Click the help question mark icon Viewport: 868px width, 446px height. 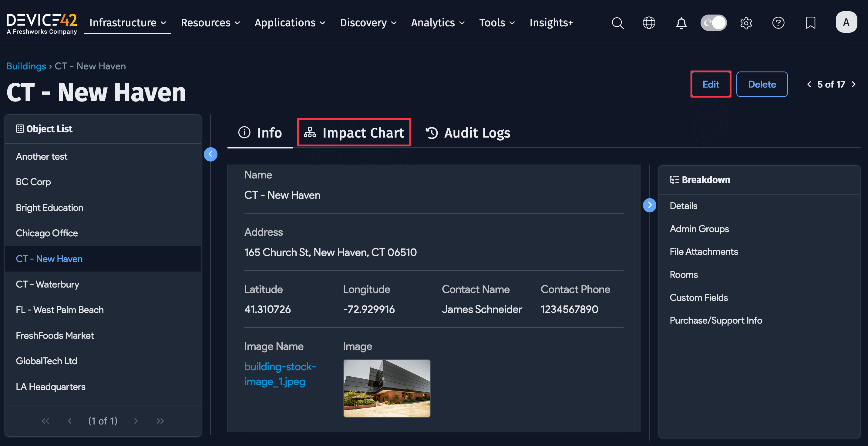[x=778, y=23]
